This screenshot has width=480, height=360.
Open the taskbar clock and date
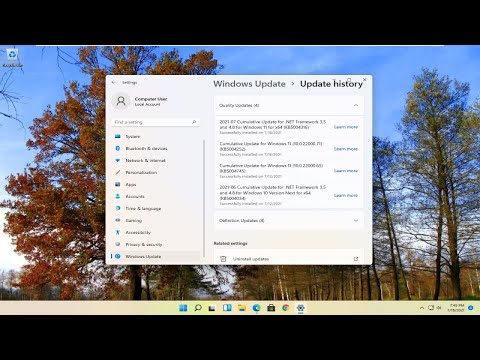pos(456,308)
